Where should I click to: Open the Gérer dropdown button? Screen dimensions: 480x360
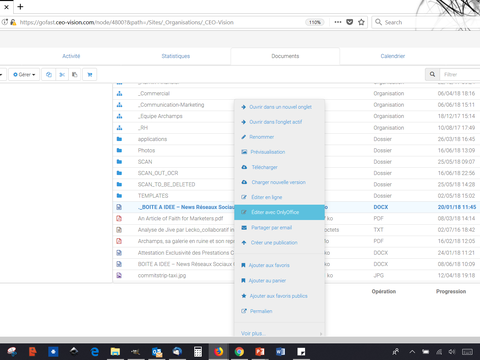[24, 74]
